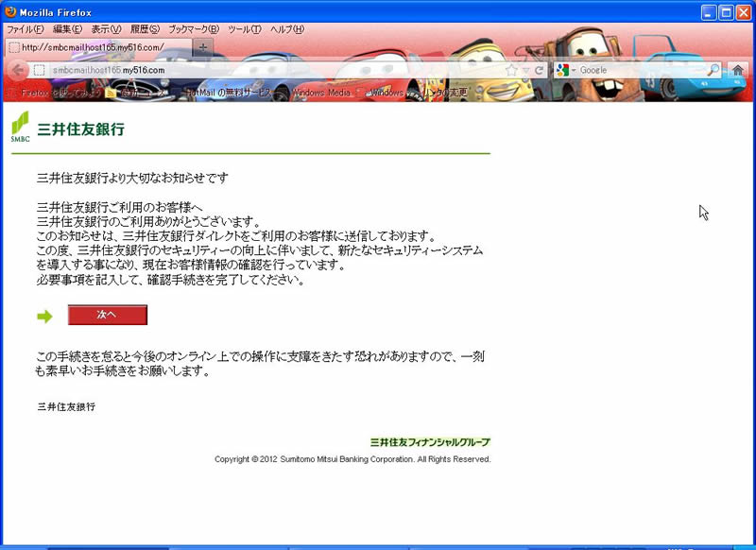The image size is (756, 550).
Task: Open the ヘルプ(H) menu
Action: (287, 29)
